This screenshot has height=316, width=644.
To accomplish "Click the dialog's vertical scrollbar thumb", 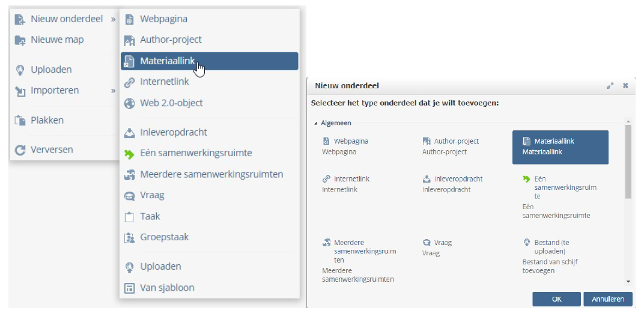I will point(628,162).
